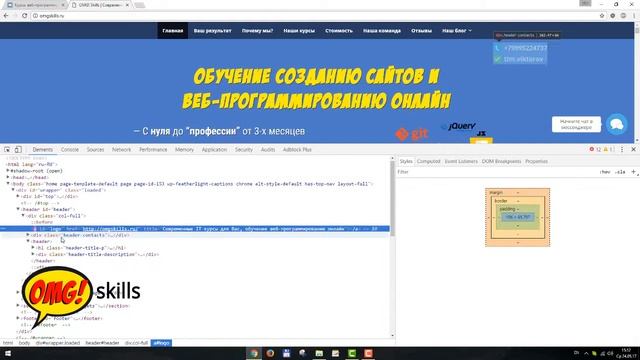The width and height of the screenshot is (640, 360).
Task: Select the div.col-full breadcrumb
Action: (136, 343)
